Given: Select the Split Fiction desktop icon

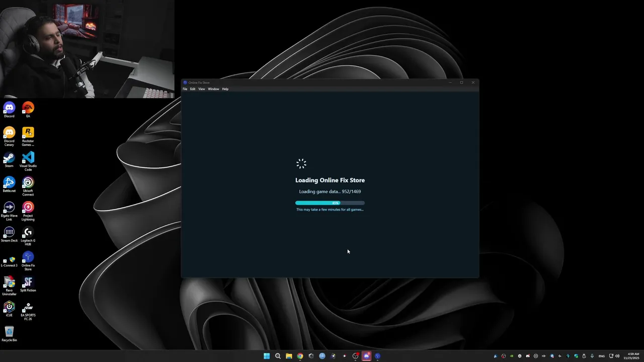Looking at the screenshot, I should pyautogui.click(x=28, y=284).
